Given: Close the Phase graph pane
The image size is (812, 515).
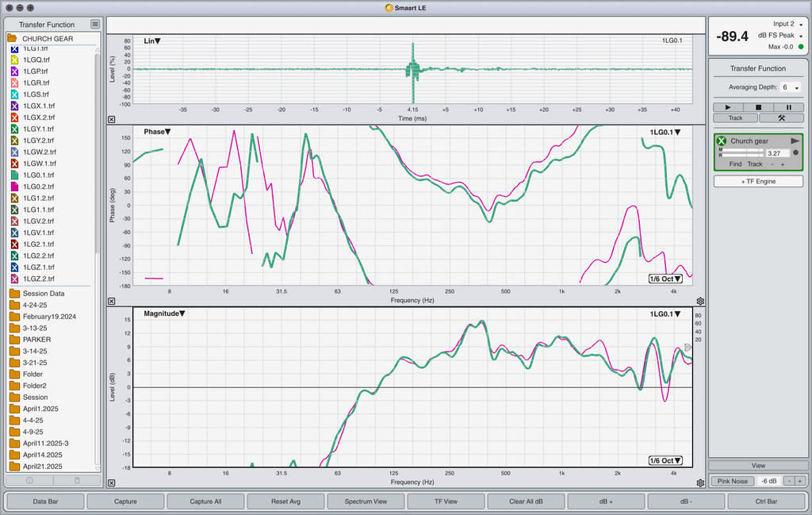Looking at the screenshot, I should coord(111,301).
